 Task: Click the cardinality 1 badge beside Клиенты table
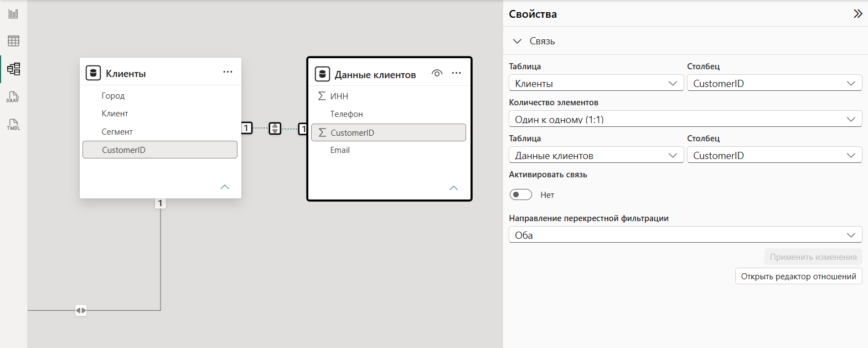247,129
